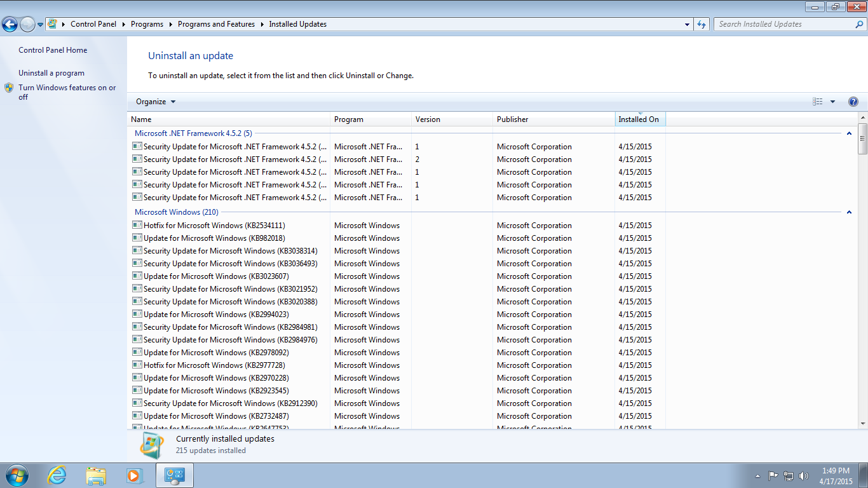
Task: Select Control Panel in the breadcrumb
Action: [x=93, y=24]
